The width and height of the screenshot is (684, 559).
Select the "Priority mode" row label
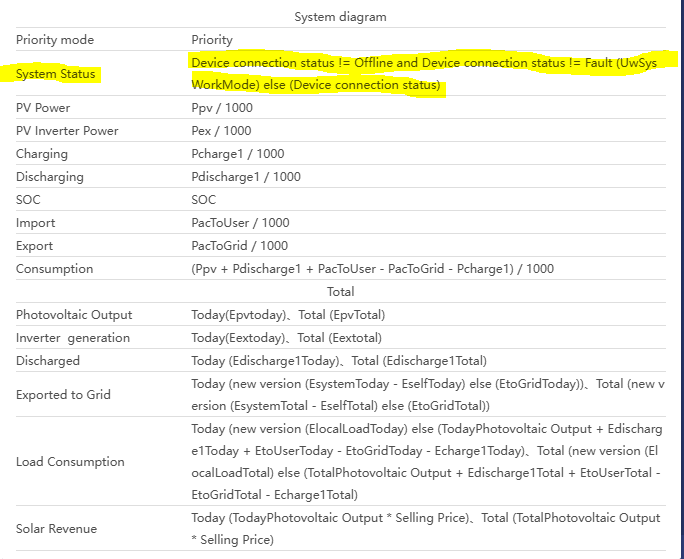(x=55, y=40)
